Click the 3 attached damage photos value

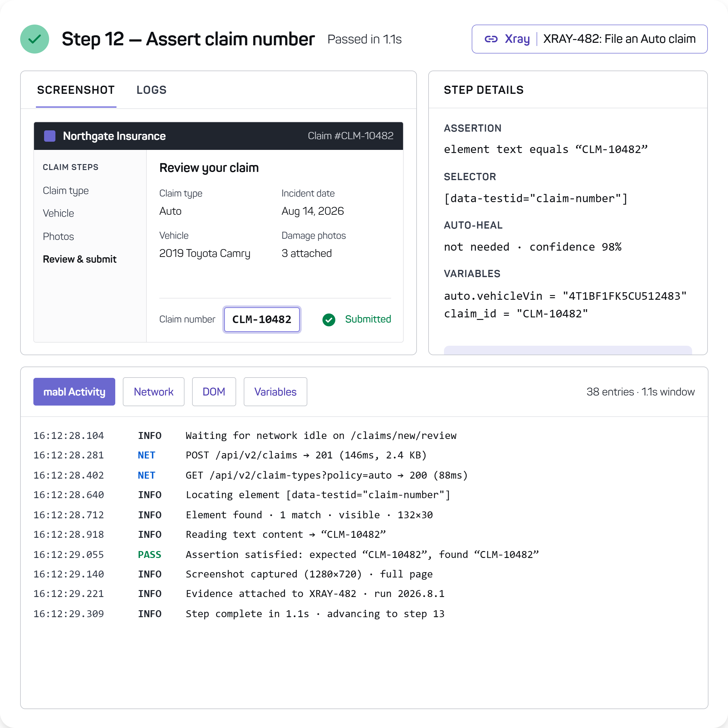(x=307, y=253)
